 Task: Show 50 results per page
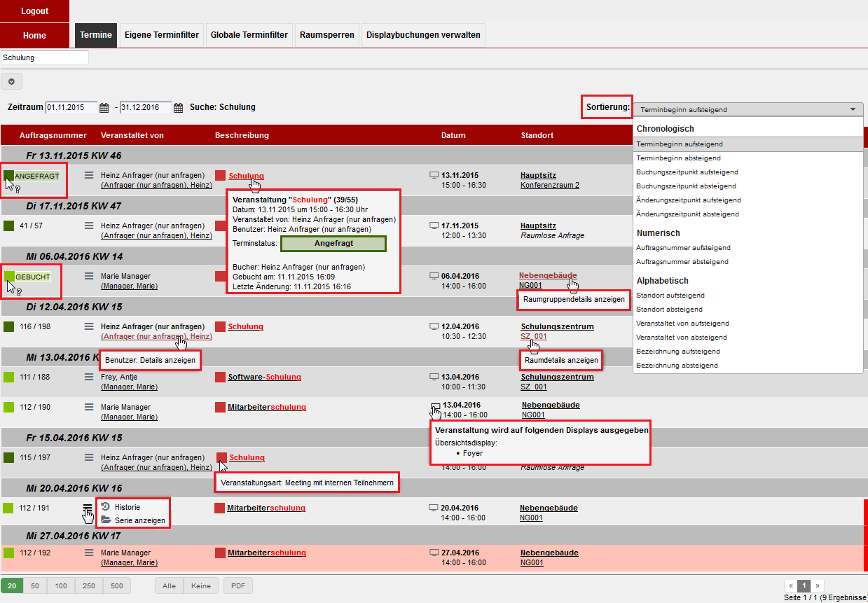pyautogui.click(x=34, y=586)
